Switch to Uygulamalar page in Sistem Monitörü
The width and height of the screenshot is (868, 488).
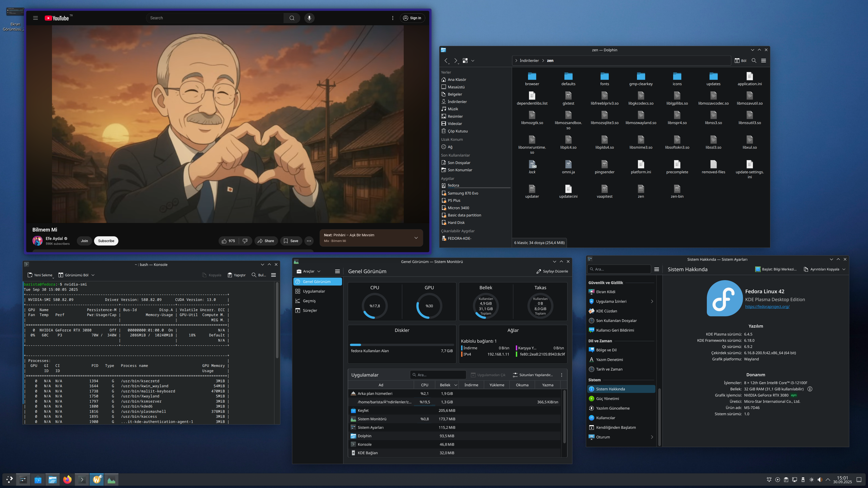coord(318,291)
